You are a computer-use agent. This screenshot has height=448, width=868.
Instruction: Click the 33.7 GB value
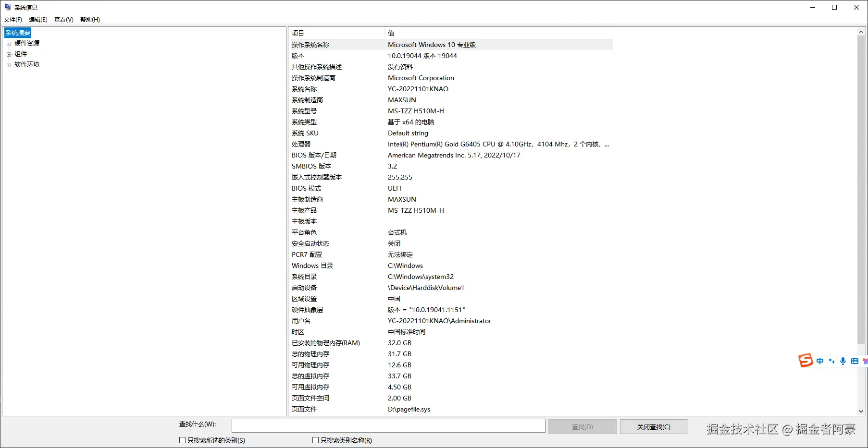400,376
